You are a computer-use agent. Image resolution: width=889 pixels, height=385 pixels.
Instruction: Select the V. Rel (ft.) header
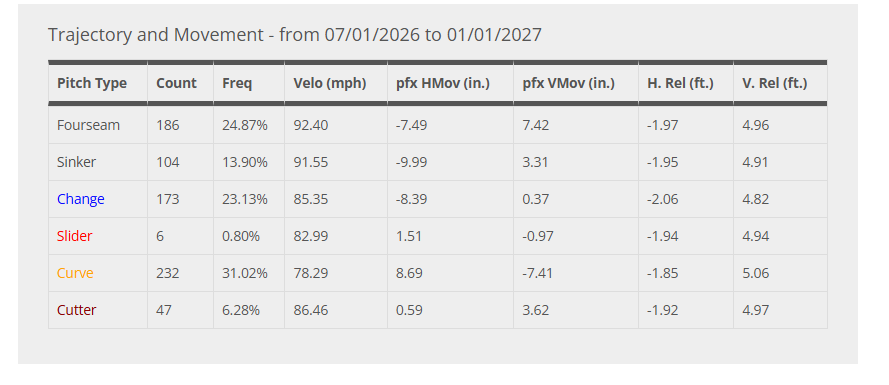[774, 83]
